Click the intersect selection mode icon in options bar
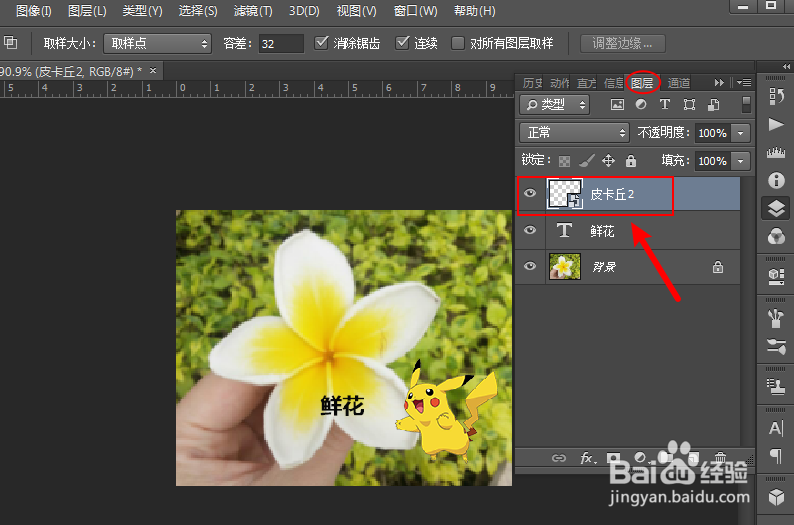Image resolution: width=794 pixels, height=525 pixels. tap(11, 43)
